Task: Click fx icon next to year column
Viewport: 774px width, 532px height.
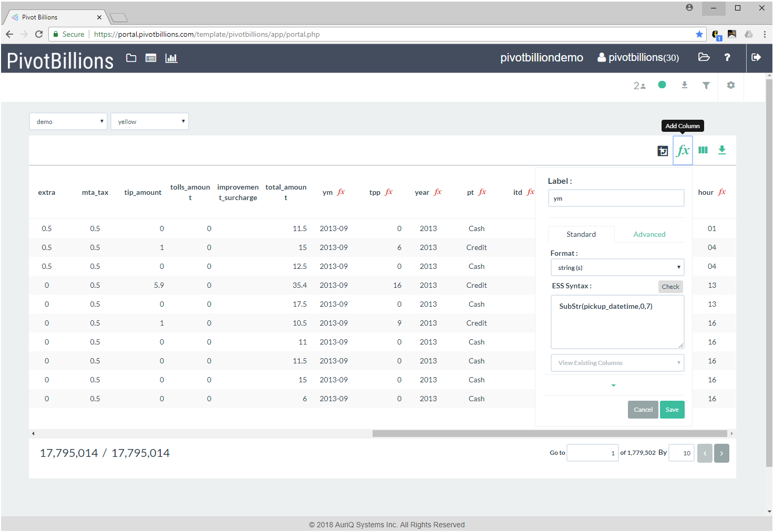Action: click(x=438, y=192)
